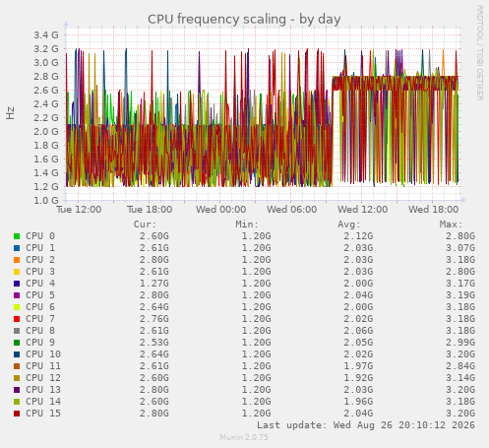Click CPU 4 current value 1.27G
The height and width of the screenshot is (448, 489).
pos(154,284)
